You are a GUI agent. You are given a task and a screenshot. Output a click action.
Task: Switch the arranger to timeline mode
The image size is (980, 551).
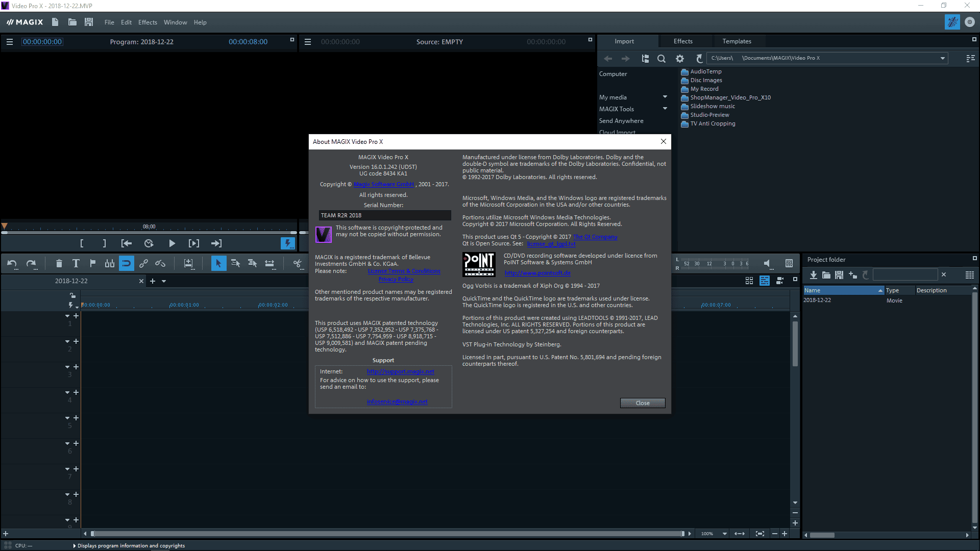point(765,281)
